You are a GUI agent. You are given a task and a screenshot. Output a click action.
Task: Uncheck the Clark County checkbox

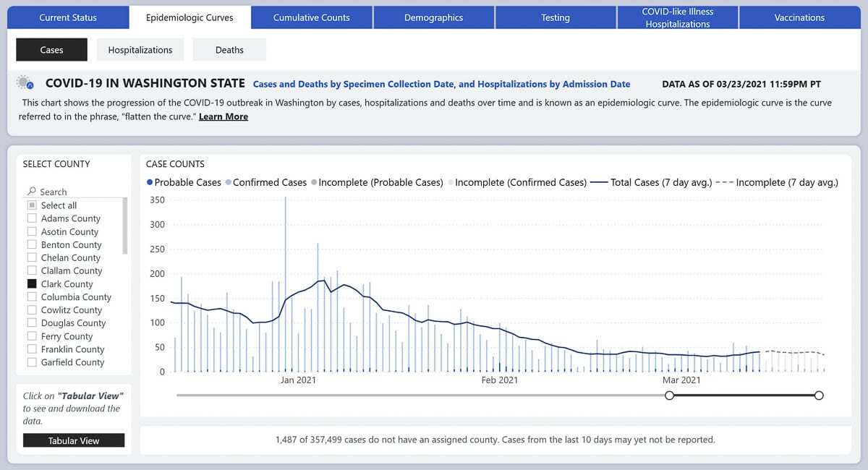(32, 284)
